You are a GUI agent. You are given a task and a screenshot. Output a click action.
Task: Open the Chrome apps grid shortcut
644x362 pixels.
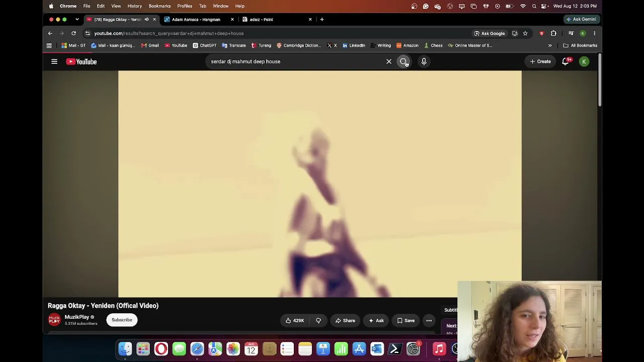(49, 45)
